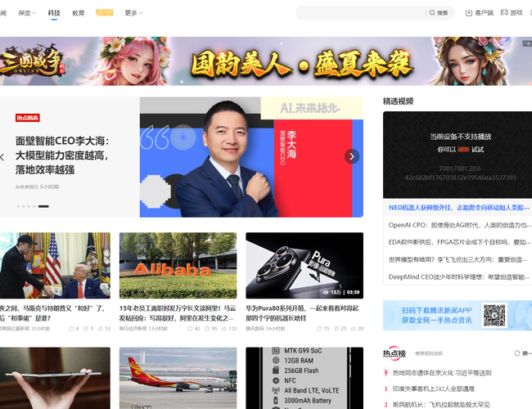
Task: Click the 广告 ad badge on banner
Action: pos(527,43)
